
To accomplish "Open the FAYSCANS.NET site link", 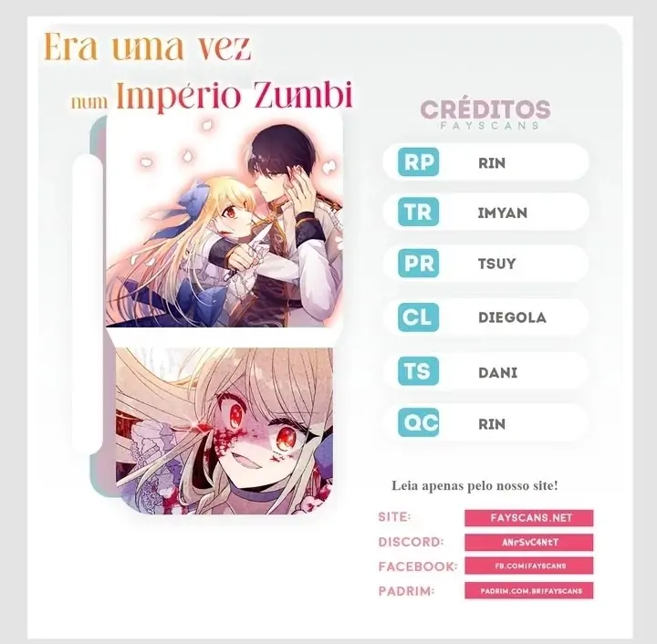I will 528,518.
